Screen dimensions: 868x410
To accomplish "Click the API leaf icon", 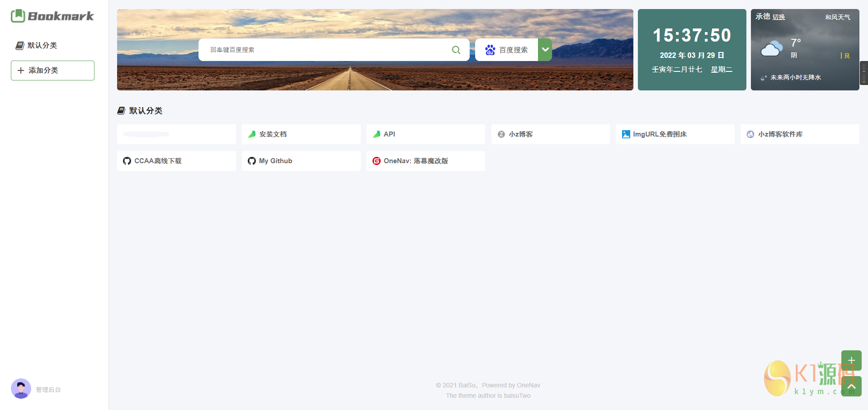I will [377, 134].
